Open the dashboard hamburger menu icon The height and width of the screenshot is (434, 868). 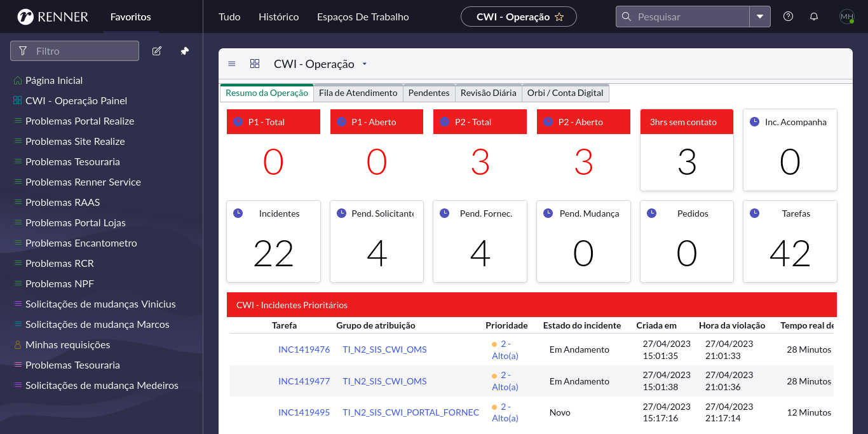click(x=232, y=64)
